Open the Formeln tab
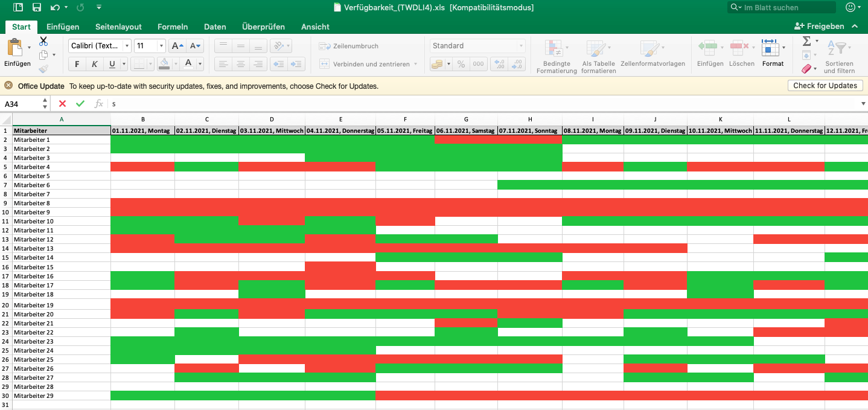 pyautogui.click(x=173, y=27)
